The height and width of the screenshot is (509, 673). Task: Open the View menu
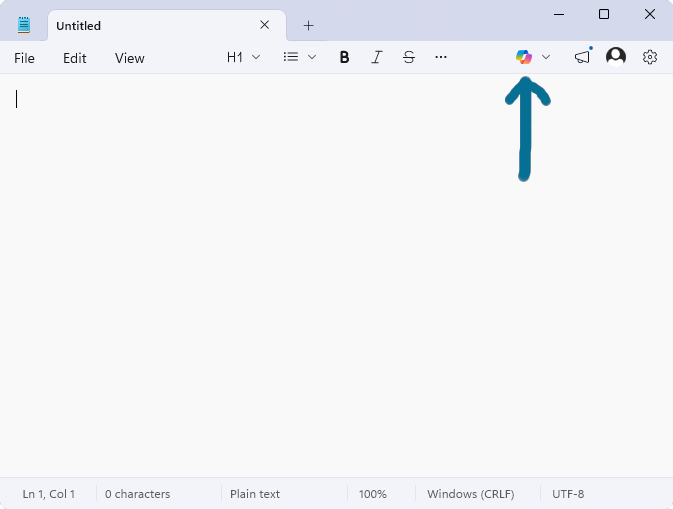pyautogui.click(x=130, y=58)
